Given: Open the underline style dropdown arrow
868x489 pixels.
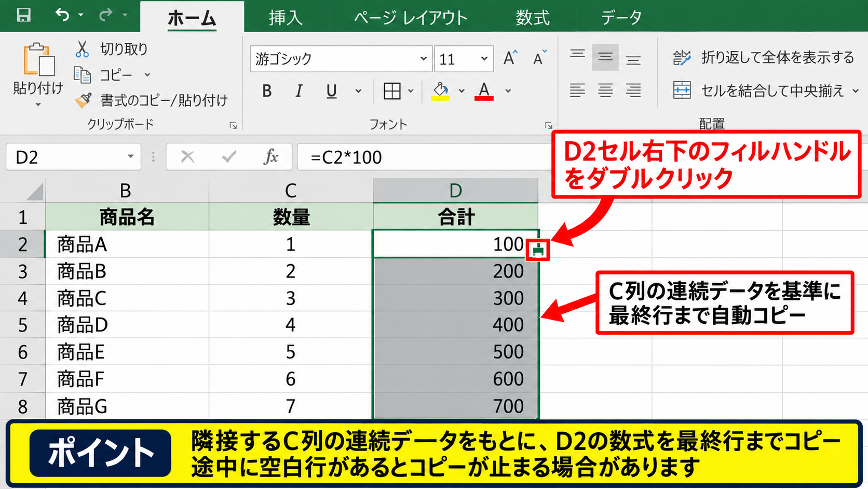Looking at the screenshot, I should tap(358, 91).
